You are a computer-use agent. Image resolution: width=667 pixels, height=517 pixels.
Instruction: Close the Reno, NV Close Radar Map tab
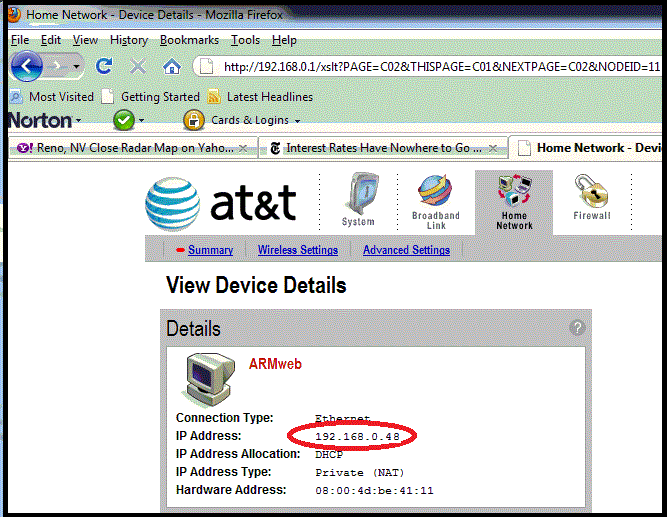click(x=243, y=148)
